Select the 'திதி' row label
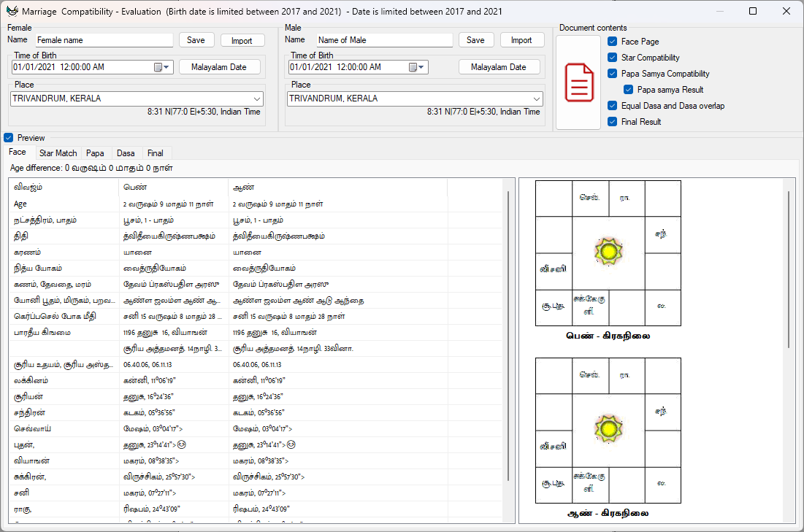Image resolution: width=804 pixels, height=532 pixels. [21, 236]
